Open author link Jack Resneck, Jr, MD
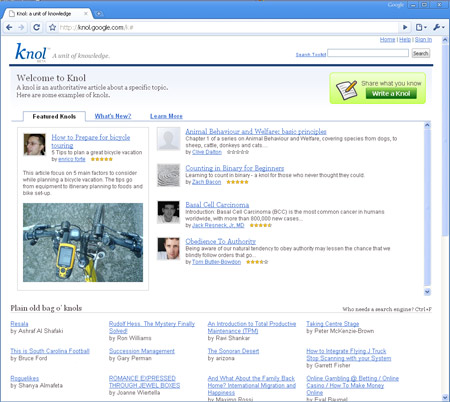450x402 pixels. [218, 225]
